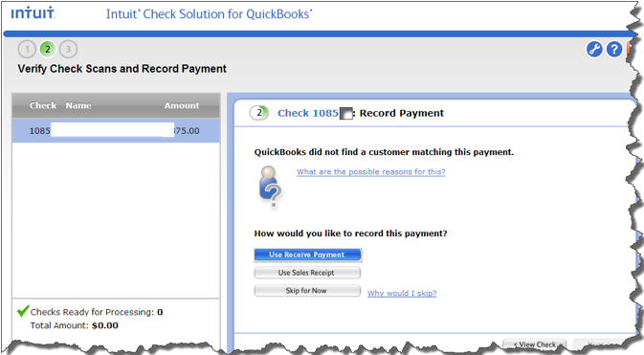Select the green step 2 circle

click(48, 50)
